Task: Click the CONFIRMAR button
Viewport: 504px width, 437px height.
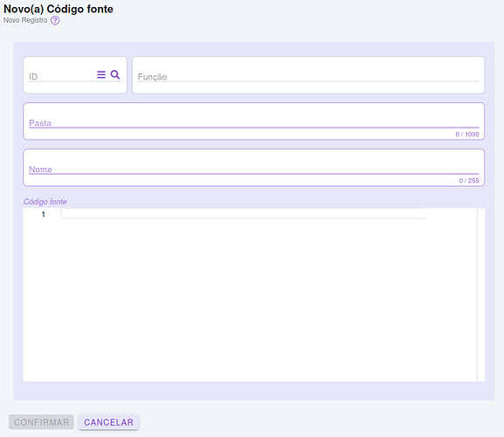Action: (41, 422)
